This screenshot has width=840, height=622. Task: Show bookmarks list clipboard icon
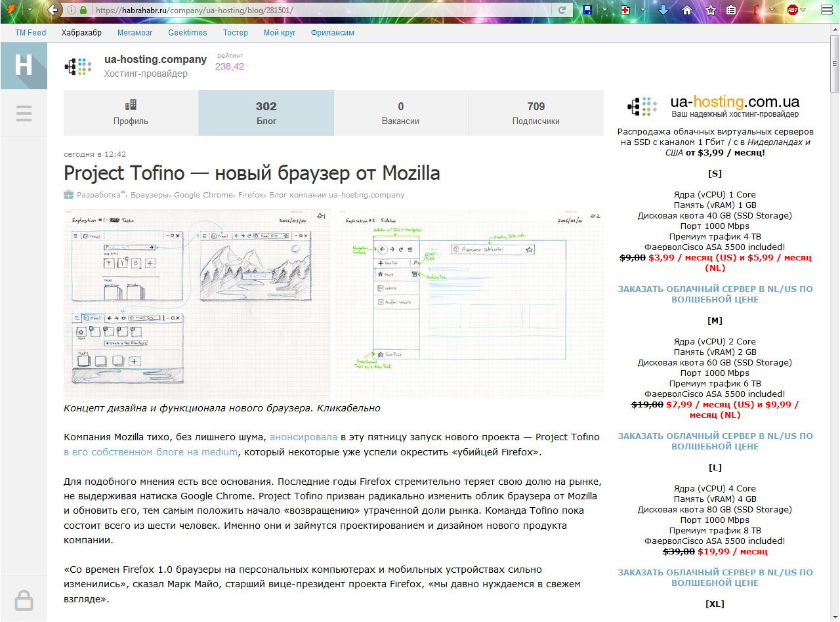coord(731,10)
